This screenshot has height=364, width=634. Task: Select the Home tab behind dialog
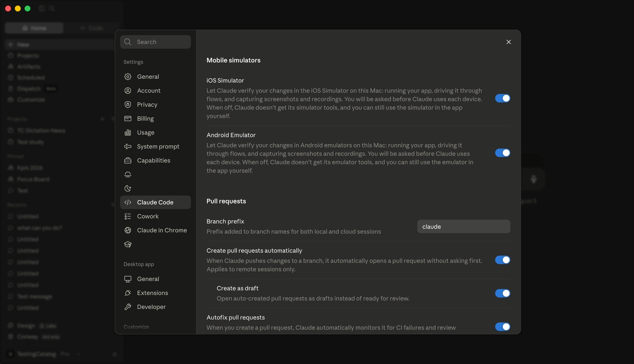click(34, 28)
